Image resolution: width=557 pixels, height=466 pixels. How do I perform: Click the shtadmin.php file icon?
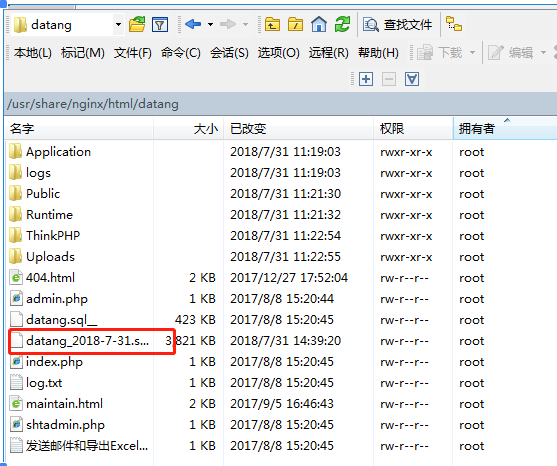tap(16, 424)
